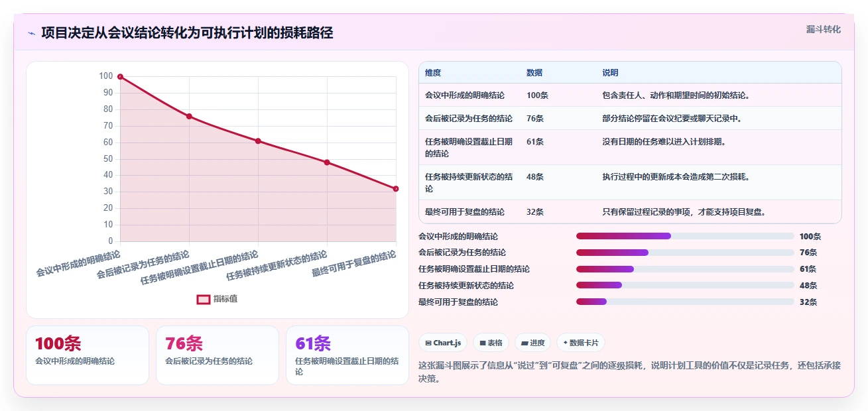Click progress list label 最终可用于复盘的结论
This screenshot has height=411, width=868.
[458, 302]
